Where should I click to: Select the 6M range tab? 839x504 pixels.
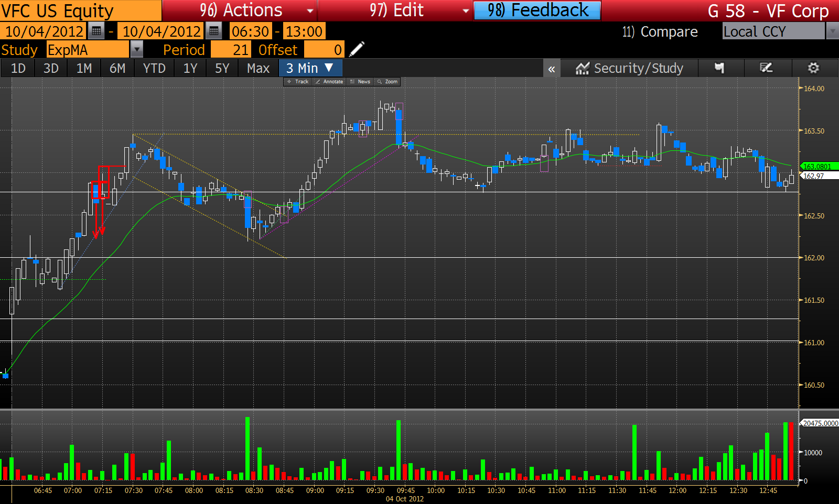click(117, 68)
